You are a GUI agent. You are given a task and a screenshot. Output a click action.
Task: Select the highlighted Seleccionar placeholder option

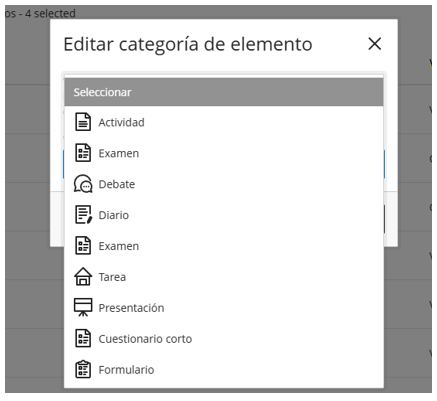click(224, 92)
